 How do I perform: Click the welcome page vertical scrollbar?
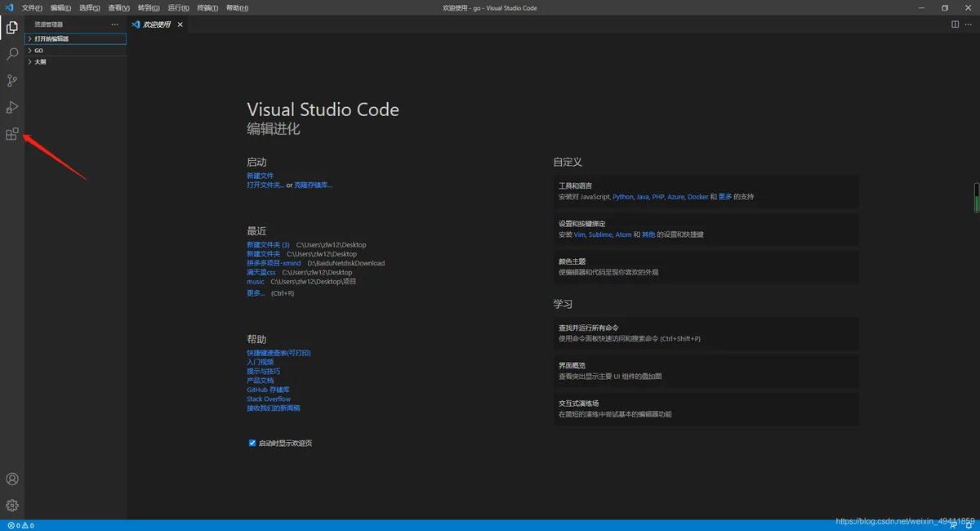click(x=976, y=197)
